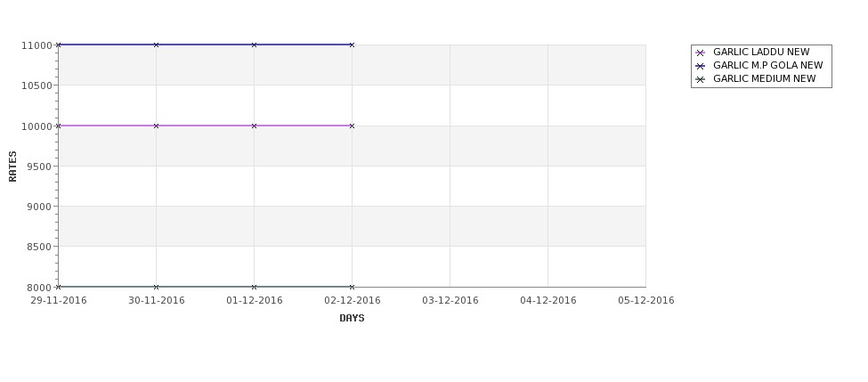Click the GARLIC MEDIUM NEW legend text
The image size is (868, 382).
pyautogui.click(x=765, y=78)
